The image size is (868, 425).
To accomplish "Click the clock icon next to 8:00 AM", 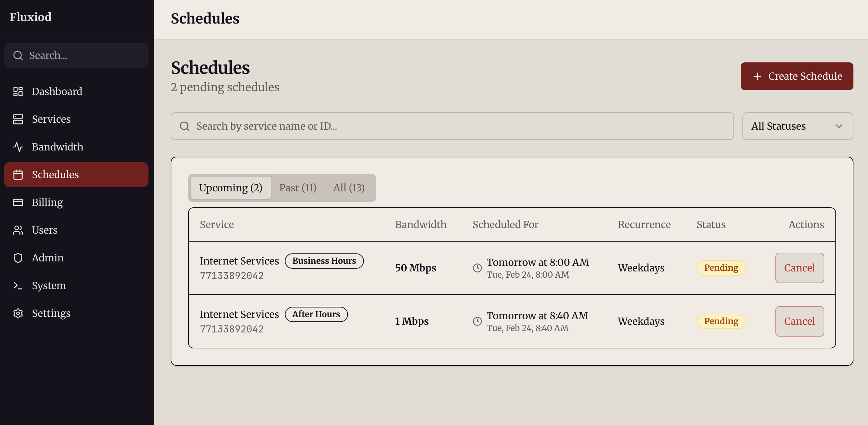I will point(477,268).
